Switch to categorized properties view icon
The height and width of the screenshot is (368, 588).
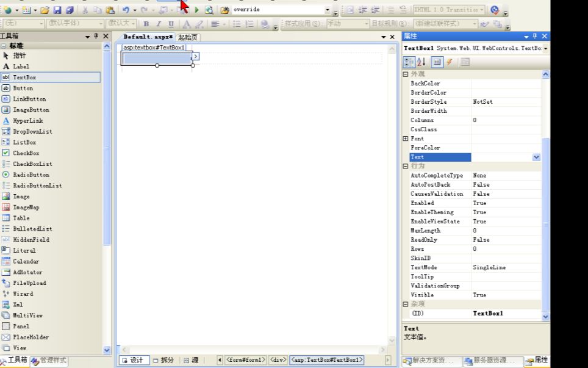click(x=409, y=62)
